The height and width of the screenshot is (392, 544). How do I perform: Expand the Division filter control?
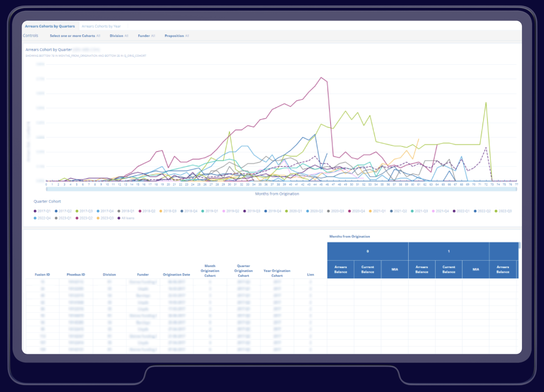tap(119, 36)
